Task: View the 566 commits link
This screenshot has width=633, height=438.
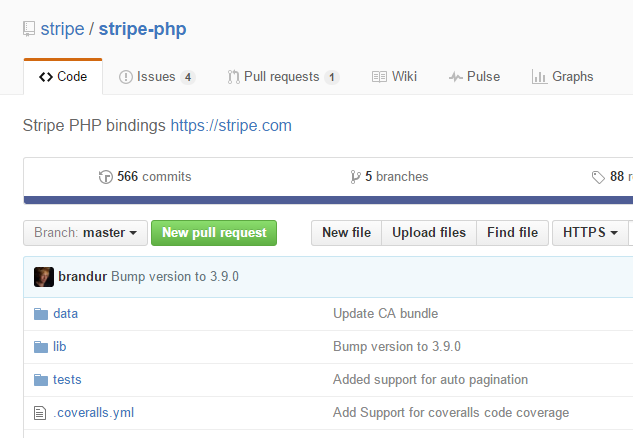Action: [x=145, y=177]
